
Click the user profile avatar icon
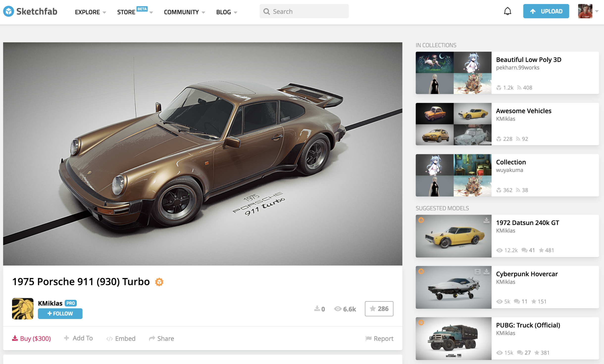coord(585,11)
